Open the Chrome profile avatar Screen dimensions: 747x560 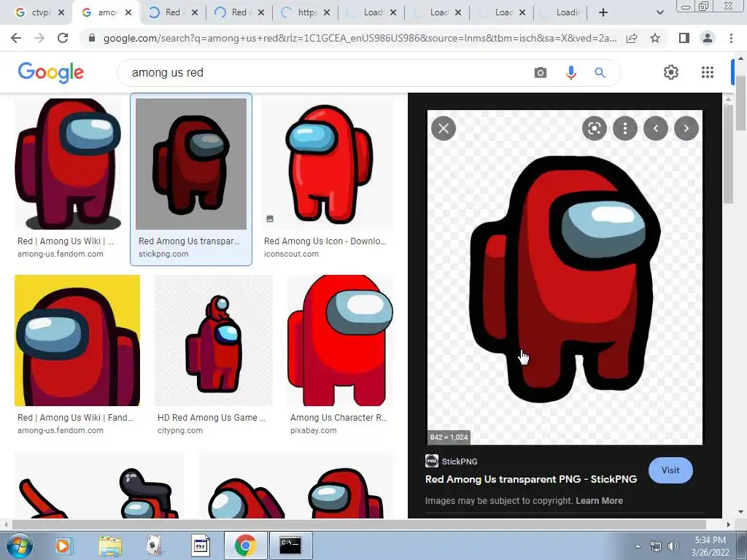[x=708, y=38]
